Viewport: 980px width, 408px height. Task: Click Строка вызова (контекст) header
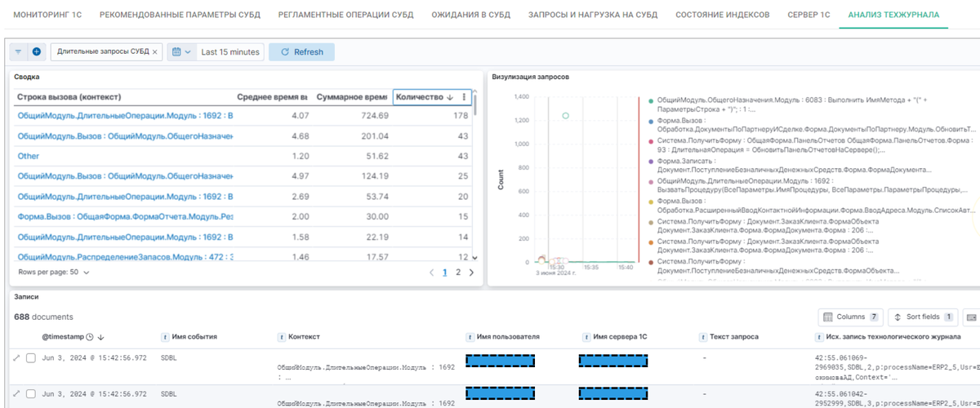tap(69, 97)
